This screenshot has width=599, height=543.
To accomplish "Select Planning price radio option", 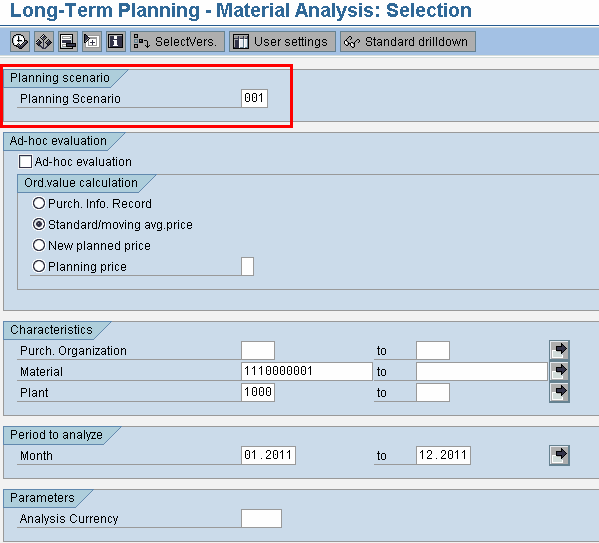I will click(x=39, y=266).
